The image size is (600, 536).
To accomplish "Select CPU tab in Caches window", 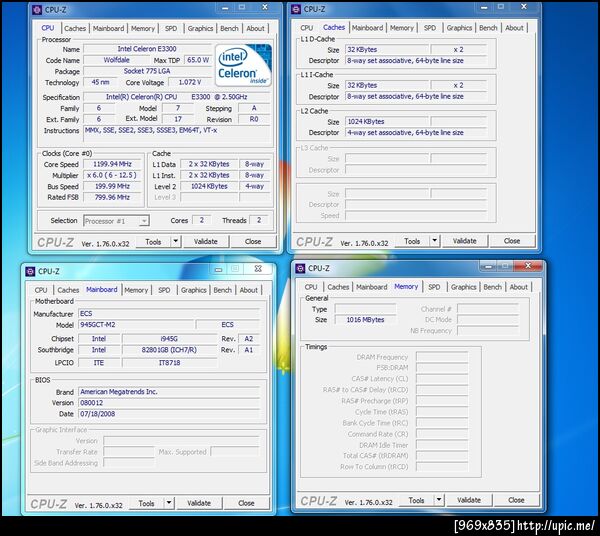I will point(307,28).
